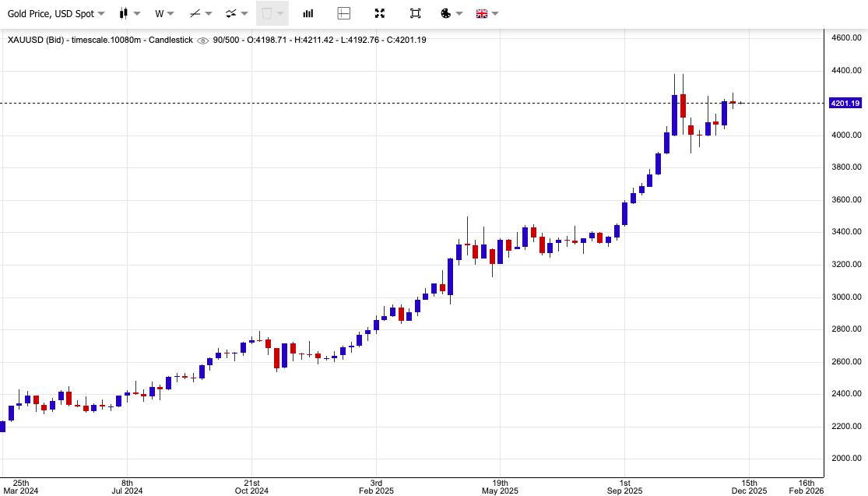Toggle the eye visibility of XAUUSD series

pos(203,40)
